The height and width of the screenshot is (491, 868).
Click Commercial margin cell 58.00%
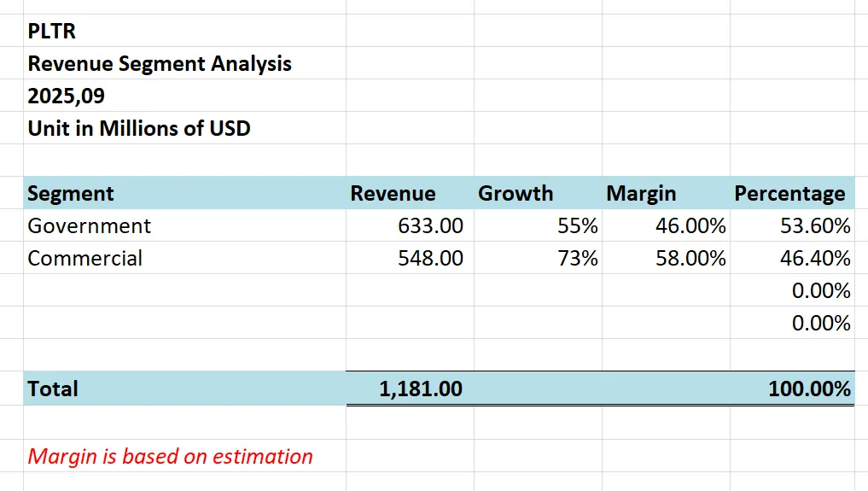pyautogui.click(x=666, y=258)
